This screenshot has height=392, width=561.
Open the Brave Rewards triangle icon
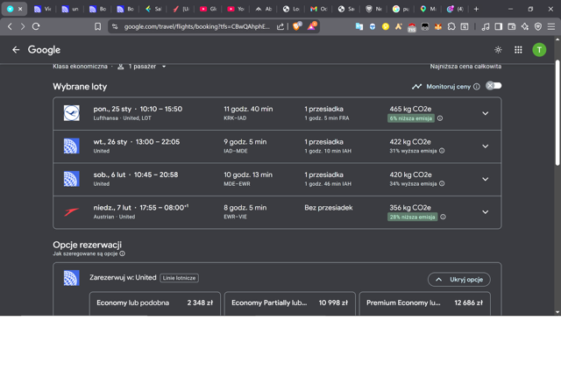pyautogui.click(x=311, y=26)
